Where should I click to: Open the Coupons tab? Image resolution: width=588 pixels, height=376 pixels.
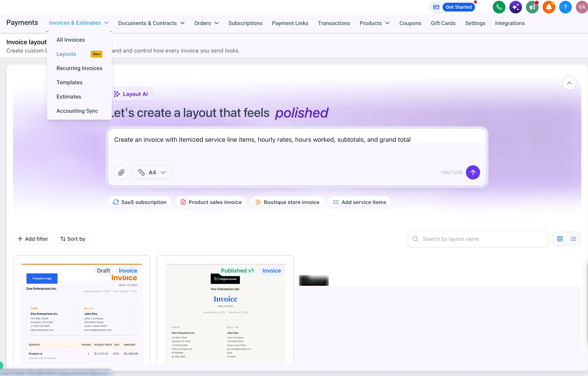click(410, 23)
